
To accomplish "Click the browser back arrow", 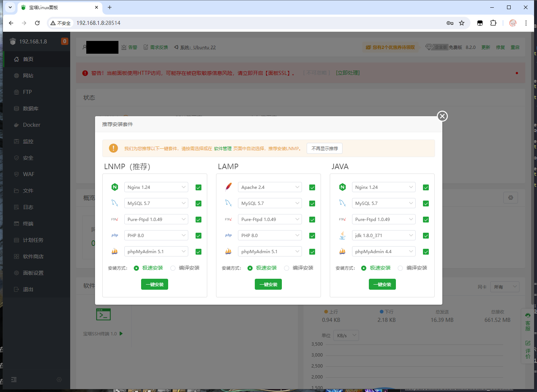I will click(11, 23).
